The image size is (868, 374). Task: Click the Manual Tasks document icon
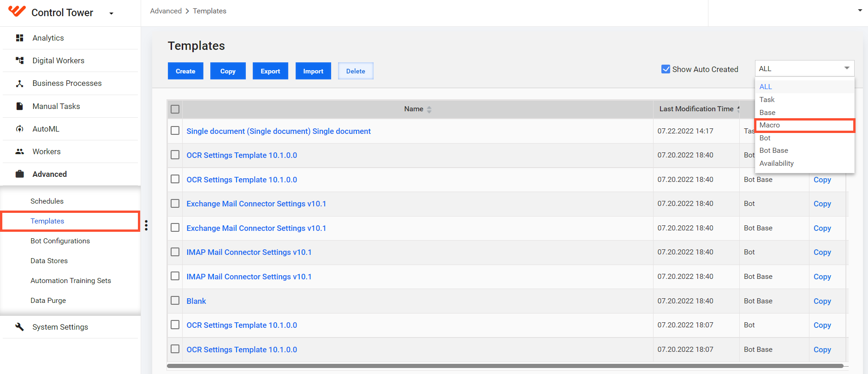pyautogui.click(x=19, y=106)
